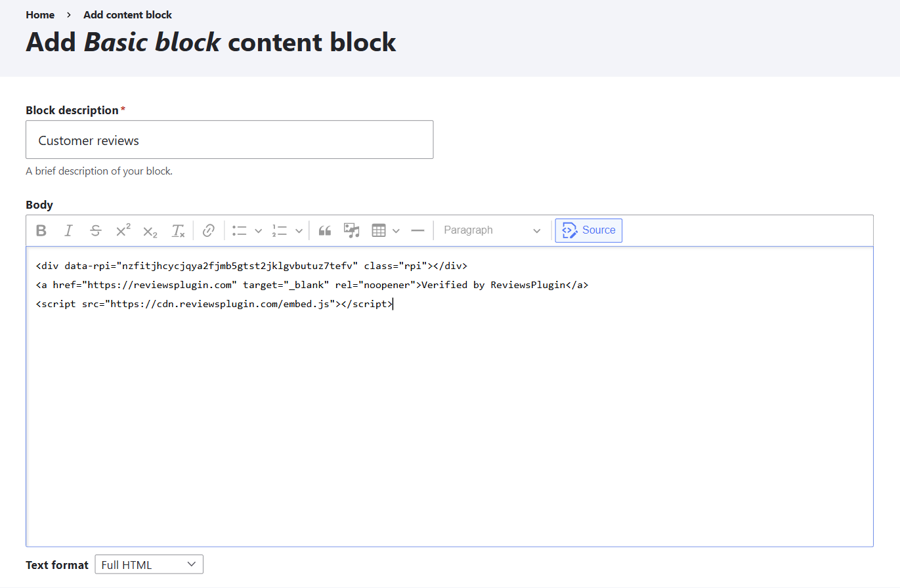
Task: Toggle Source editing mode
Action: pos(589,230)
